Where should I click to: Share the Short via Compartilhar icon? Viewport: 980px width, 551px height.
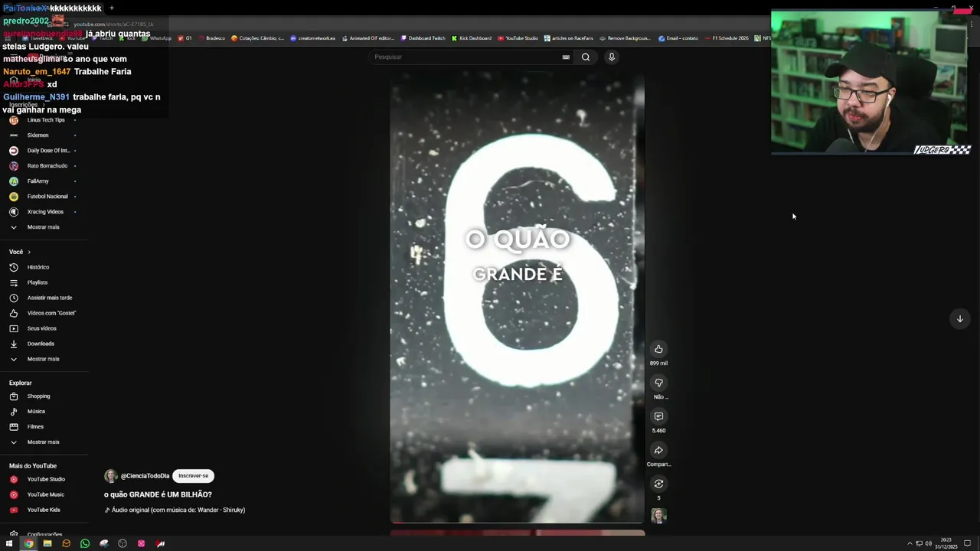coord(658,450)
